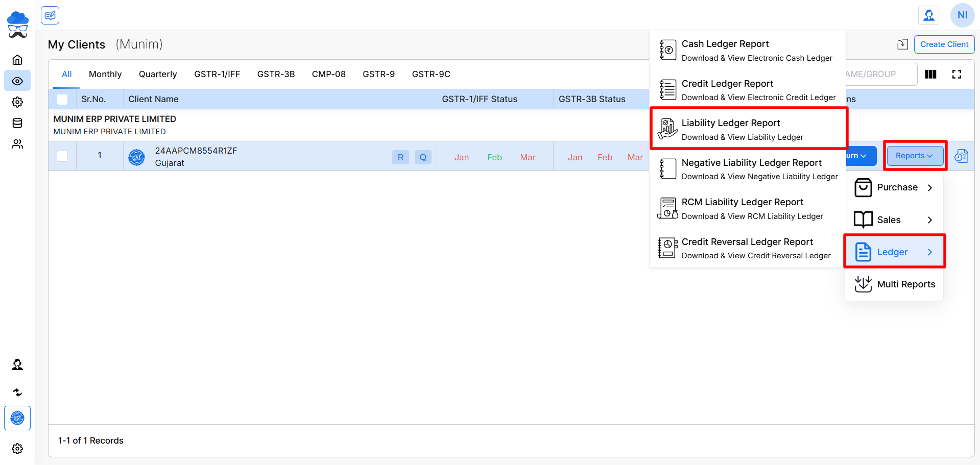The image size is (980, 465).
Task: Tick the select-all checkbox in table header
Action: tap(62, 100)
